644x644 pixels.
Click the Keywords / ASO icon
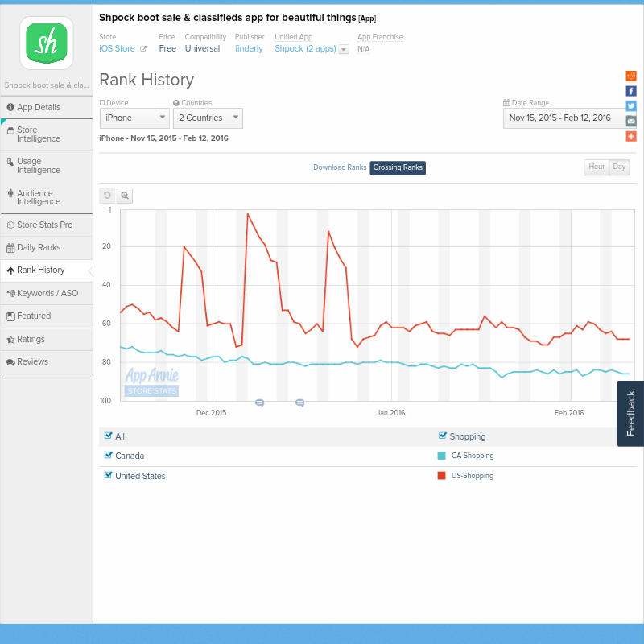click(11, 293)
